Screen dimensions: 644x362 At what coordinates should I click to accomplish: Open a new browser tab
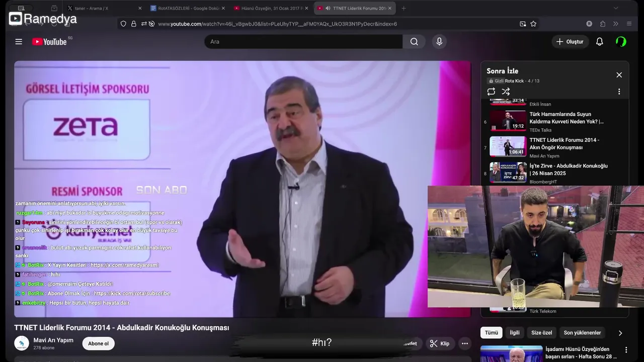click(x=404, y=8)
